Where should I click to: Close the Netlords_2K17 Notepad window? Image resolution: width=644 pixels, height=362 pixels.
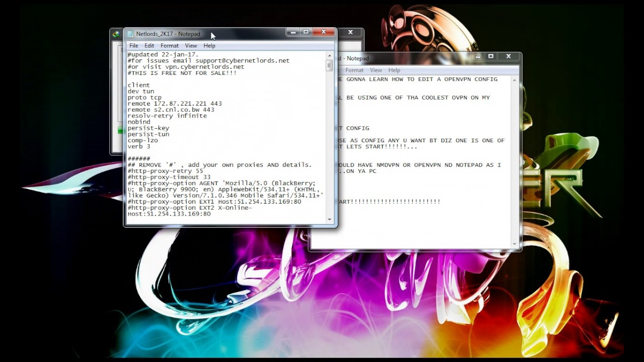pyautogui.click(x=324, y=32)
